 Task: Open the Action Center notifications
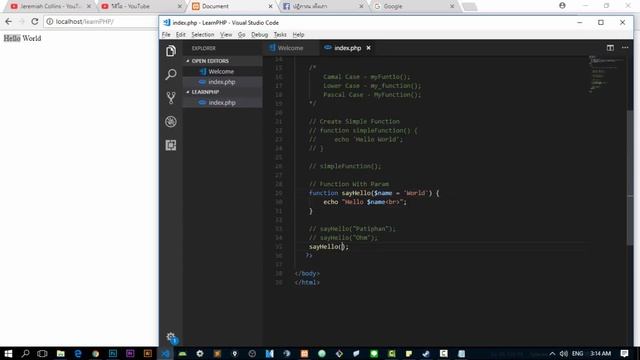click(624, 353)
